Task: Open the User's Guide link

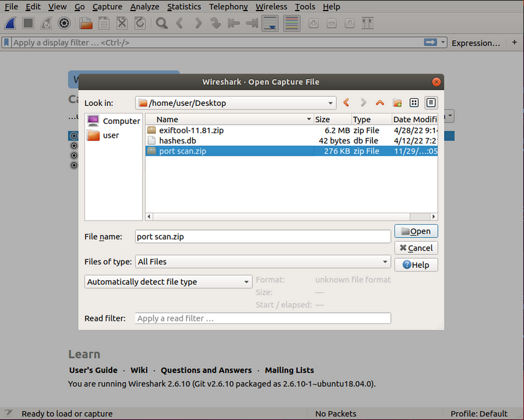Action: (x=93, y=370)
